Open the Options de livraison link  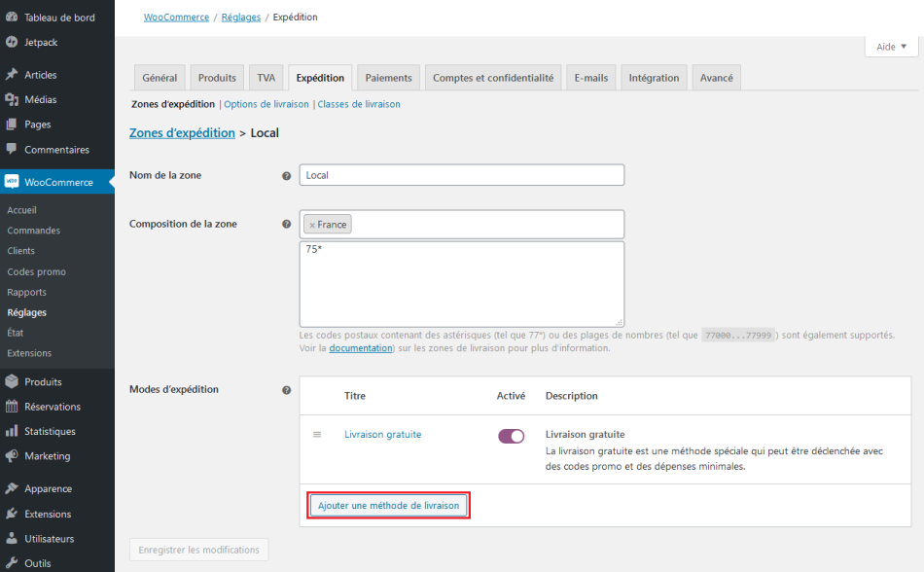(x=267, y=104)
